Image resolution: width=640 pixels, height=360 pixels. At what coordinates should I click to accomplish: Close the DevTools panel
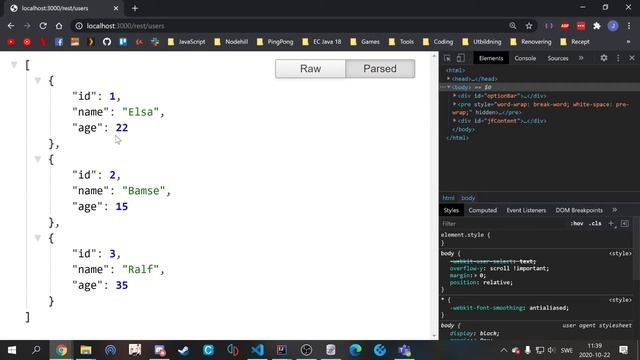point(632,58)
